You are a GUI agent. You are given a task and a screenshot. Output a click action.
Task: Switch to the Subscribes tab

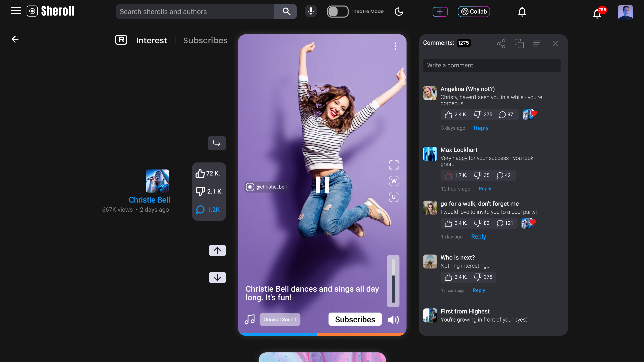pyautogui.click(x=205, y=40)
